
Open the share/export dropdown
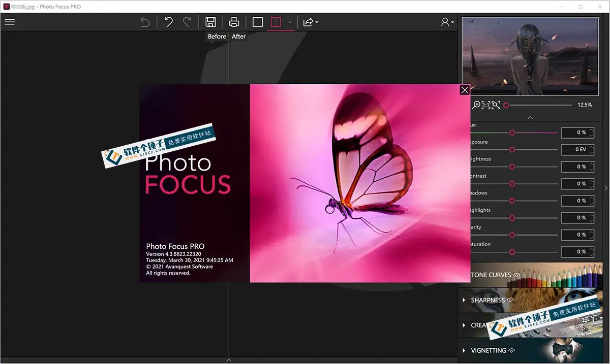[x=310, y=22]
